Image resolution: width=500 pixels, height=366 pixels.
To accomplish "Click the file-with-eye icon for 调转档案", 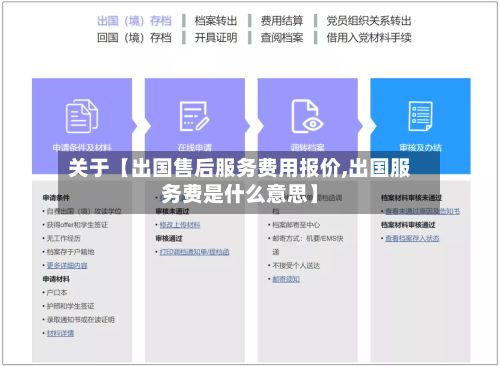I will tap(307, 116).
